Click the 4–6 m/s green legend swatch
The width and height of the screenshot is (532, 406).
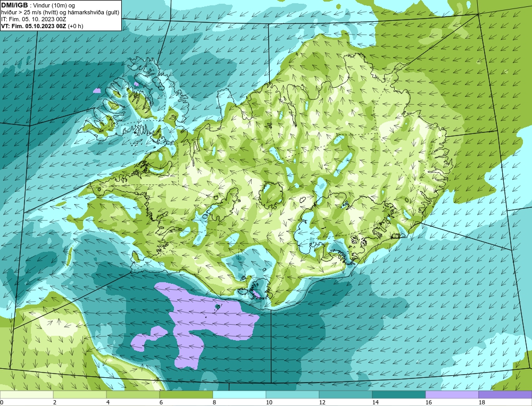[x=133, y=394]
